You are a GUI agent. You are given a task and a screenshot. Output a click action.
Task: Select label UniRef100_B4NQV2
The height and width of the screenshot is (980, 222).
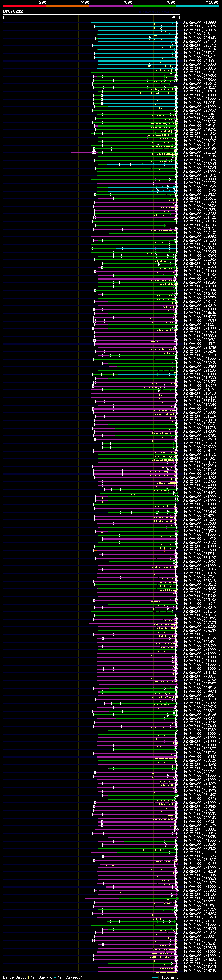pyautogui.click(x=199, y=913)
